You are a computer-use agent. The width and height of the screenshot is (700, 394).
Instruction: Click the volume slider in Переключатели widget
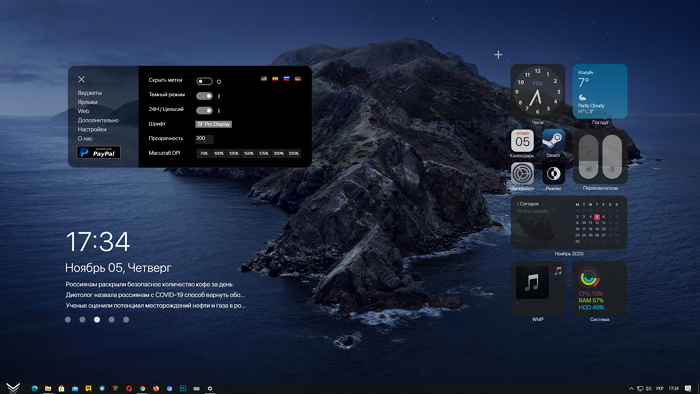(588, 157)
